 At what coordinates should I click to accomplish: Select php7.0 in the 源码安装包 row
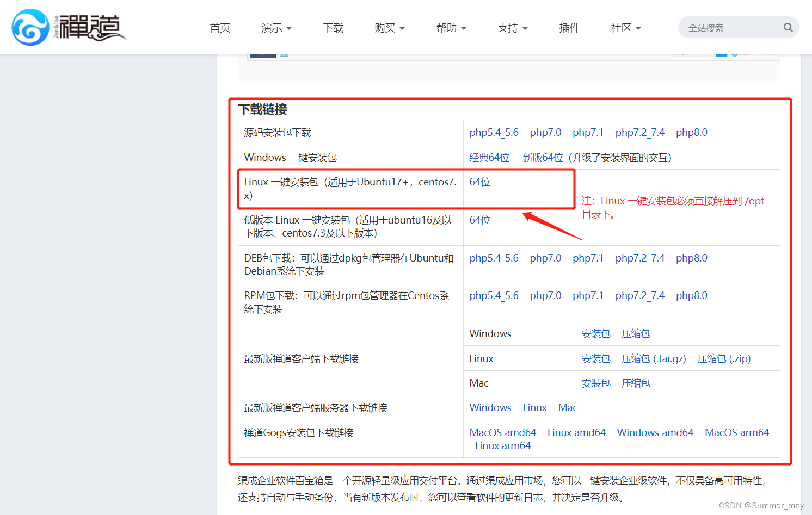pos(545,133)
